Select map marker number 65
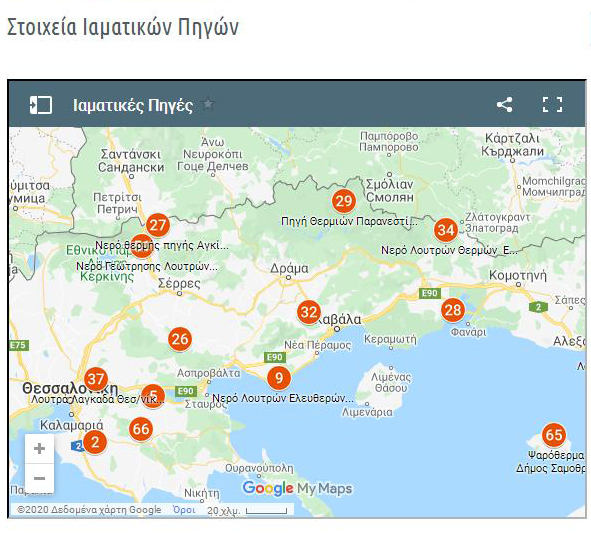 pos(554,435)
